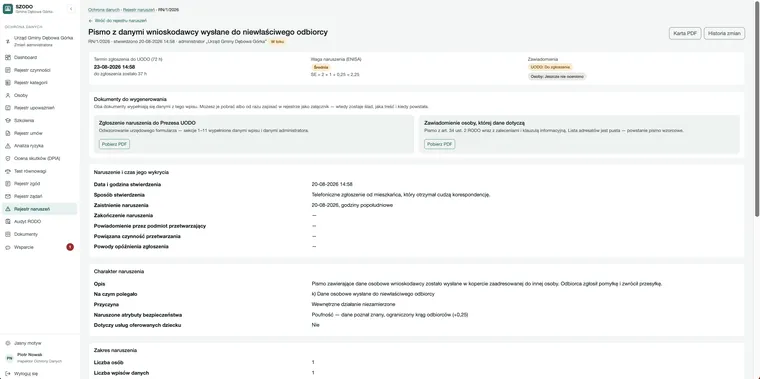Click the Test równowagi scales icon

8,171
